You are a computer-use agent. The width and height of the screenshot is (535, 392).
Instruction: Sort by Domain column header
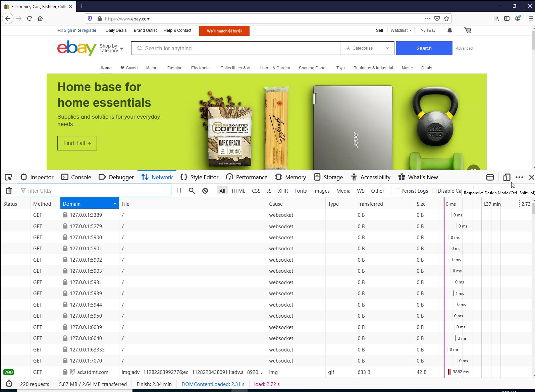[x=90, y=204]
